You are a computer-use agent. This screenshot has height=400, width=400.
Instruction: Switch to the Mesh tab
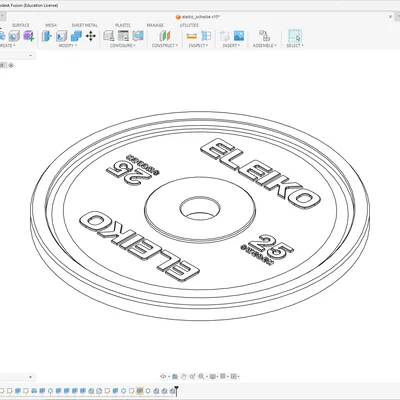pos(51,25)
